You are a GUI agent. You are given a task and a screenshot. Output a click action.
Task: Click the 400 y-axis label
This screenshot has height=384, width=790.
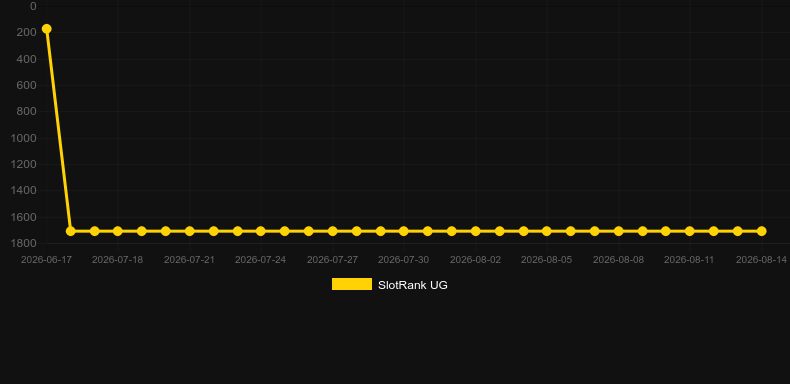pyautogui.click(x=27, y=59)
